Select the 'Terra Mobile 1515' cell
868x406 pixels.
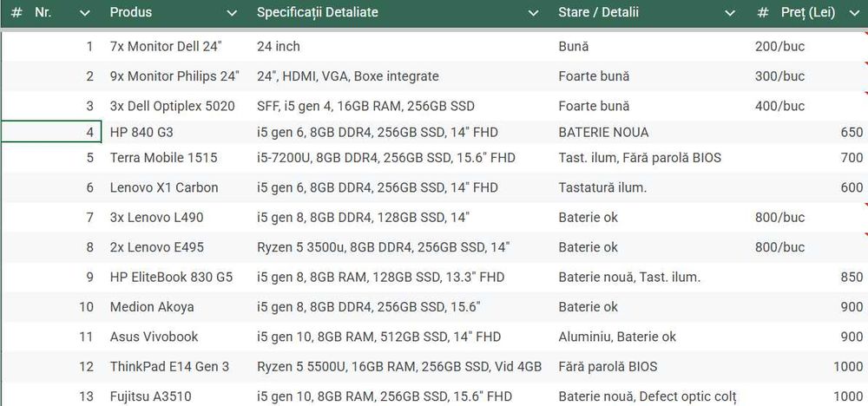(163, 158)
